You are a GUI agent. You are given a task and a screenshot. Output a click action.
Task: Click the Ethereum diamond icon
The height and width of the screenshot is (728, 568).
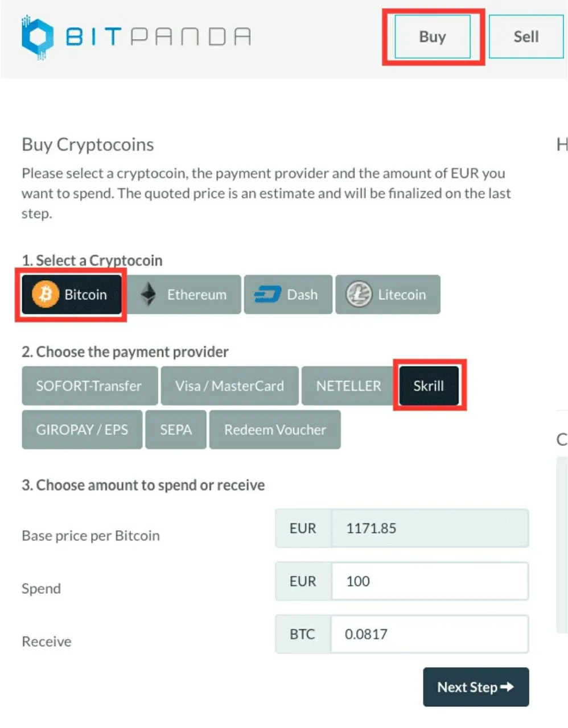tap(149, 294)
